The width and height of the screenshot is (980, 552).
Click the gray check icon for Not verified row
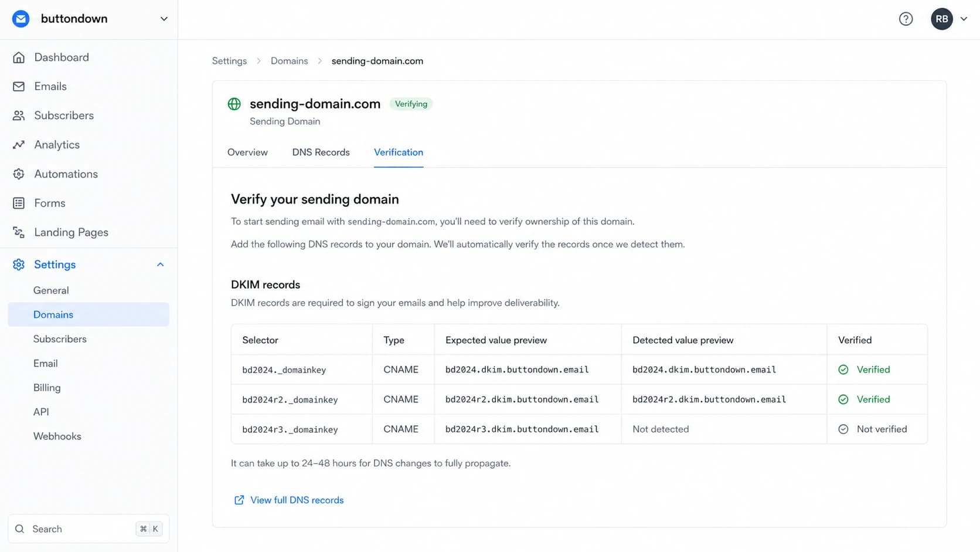tap(843, 429)
